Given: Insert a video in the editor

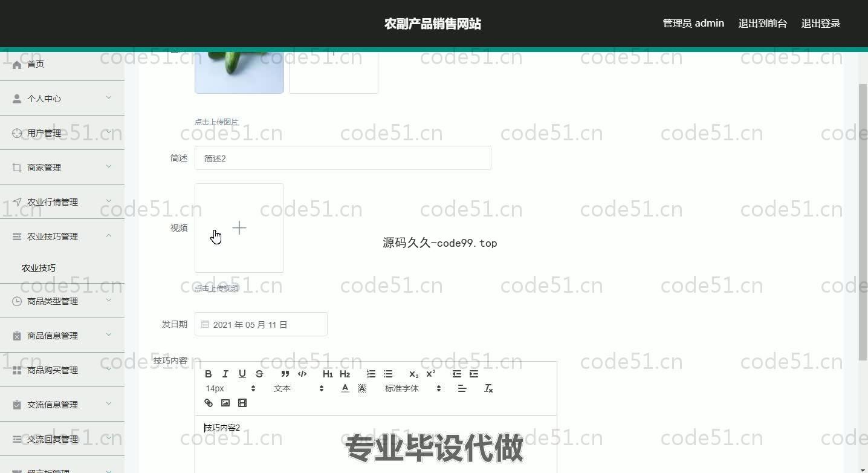Looking at the screenshot, I should [x=242, y=403].
